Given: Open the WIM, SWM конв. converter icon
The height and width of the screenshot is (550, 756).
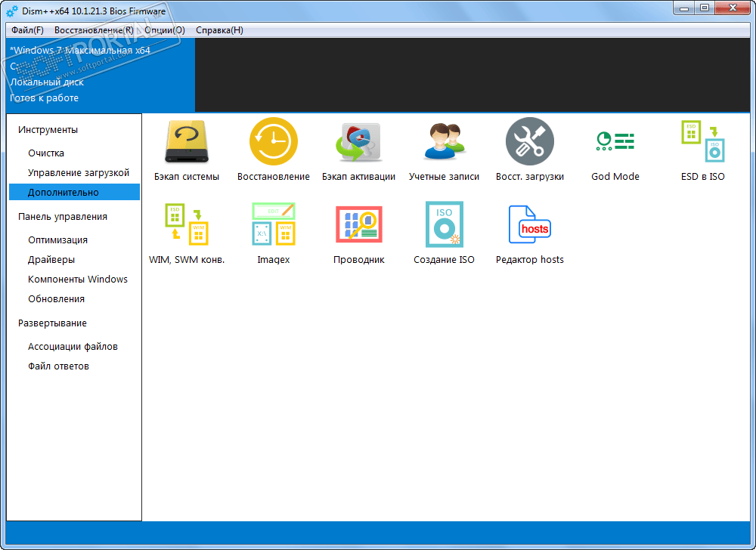Looking at the screenshot, I should point(187,224).
